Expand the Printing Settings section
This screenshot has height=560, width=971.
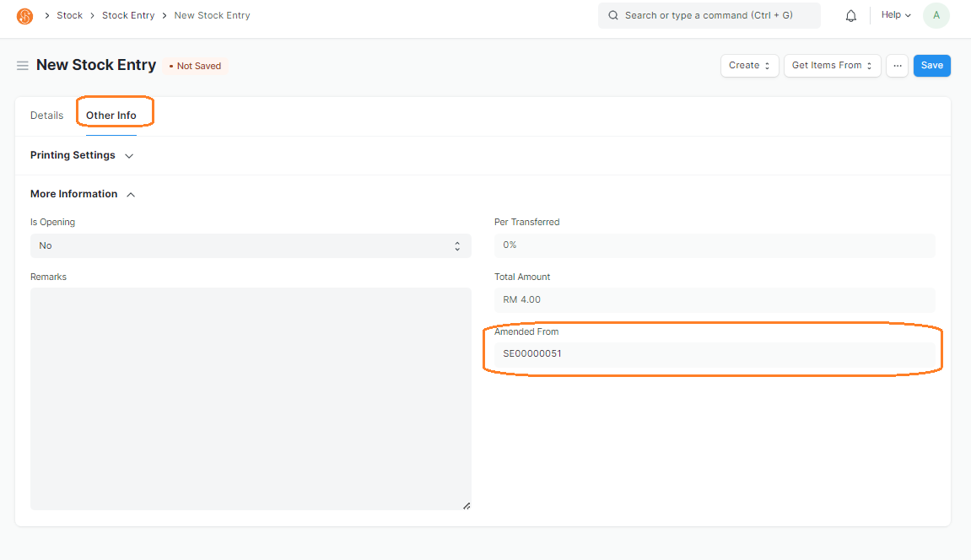[82, 155]
